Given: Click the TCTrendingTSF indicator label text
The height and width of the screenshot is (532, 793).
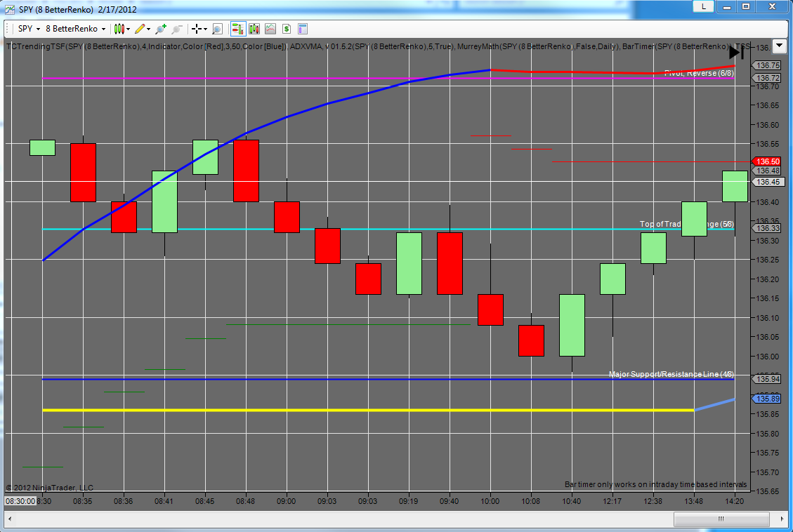Looking at the screenshot, I should pyautogui.click(x=147, y=46).
